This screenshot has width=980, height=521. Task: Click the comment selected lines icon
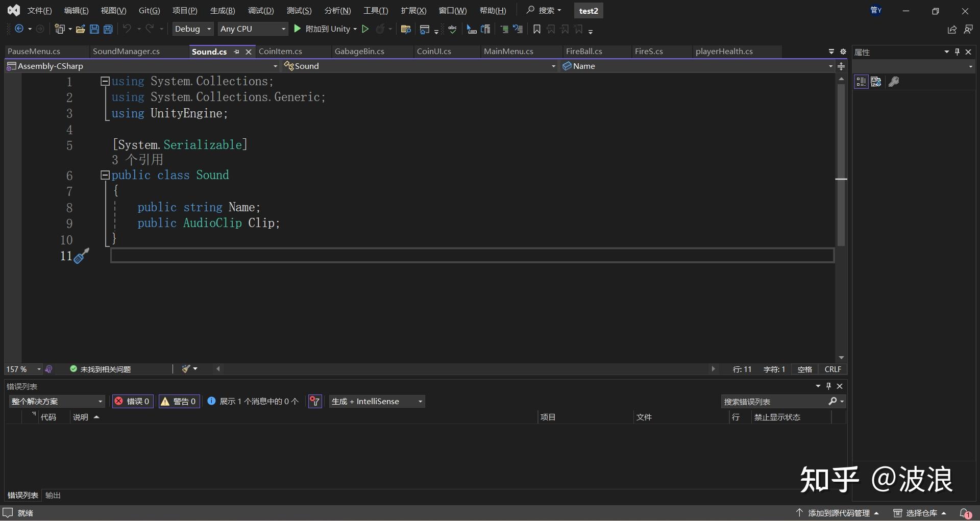(504, 29)
